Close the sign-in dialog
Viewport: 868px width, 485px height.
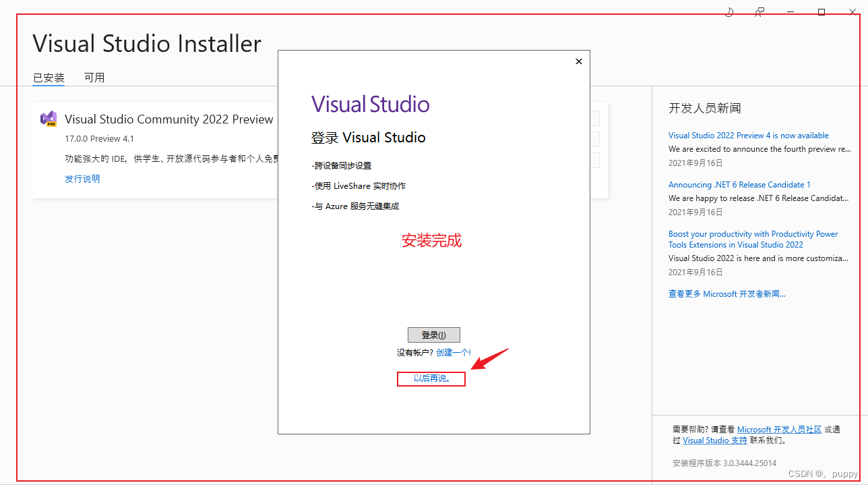(x=578, y=61)
